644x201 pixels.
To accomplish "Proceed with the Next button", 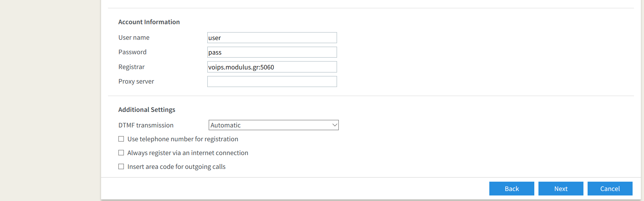I will point(561,189).
